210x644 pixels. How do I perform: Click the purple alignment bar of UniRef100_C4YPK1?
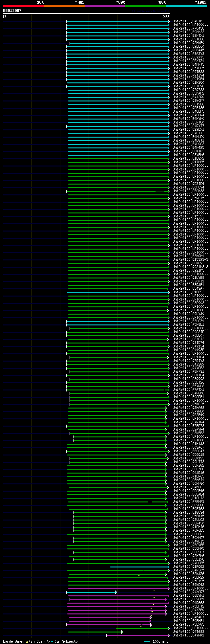pyautogui.click(x=138, y=635)
